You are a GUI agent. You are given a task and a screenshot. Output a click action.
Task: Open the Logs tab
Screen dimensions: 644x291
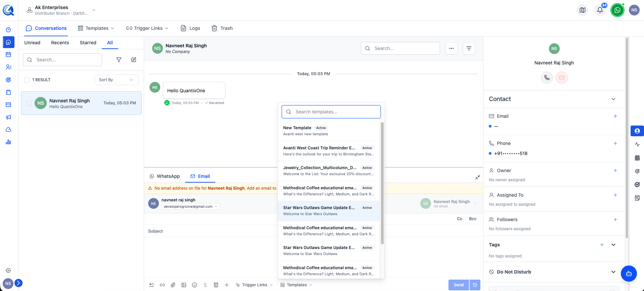[x=190, y=28]
